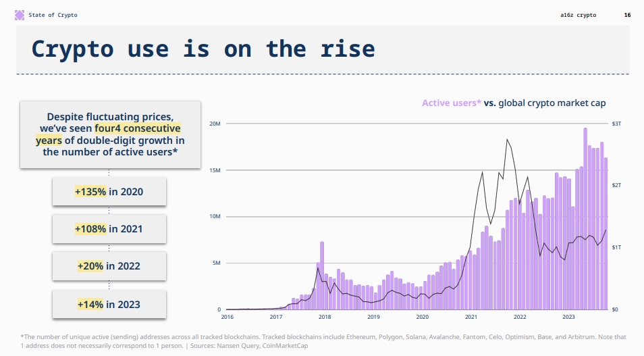Click the 'Active users*' legend label
Viewport: 644px width, 356px height.
pos(452,103)
